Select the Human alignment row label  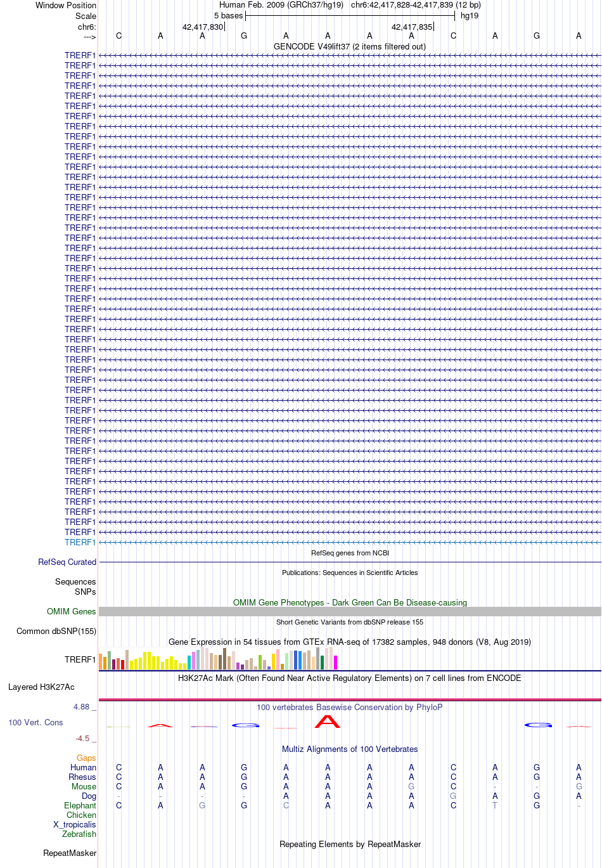click(84, 767)
